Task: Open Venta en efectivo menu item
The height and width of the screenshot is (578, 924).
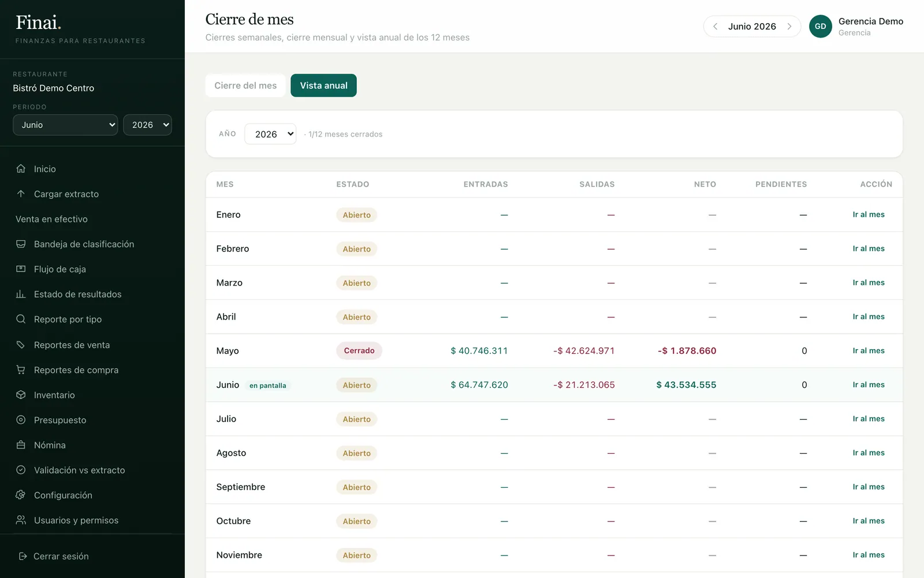Action: pos(51,219)
